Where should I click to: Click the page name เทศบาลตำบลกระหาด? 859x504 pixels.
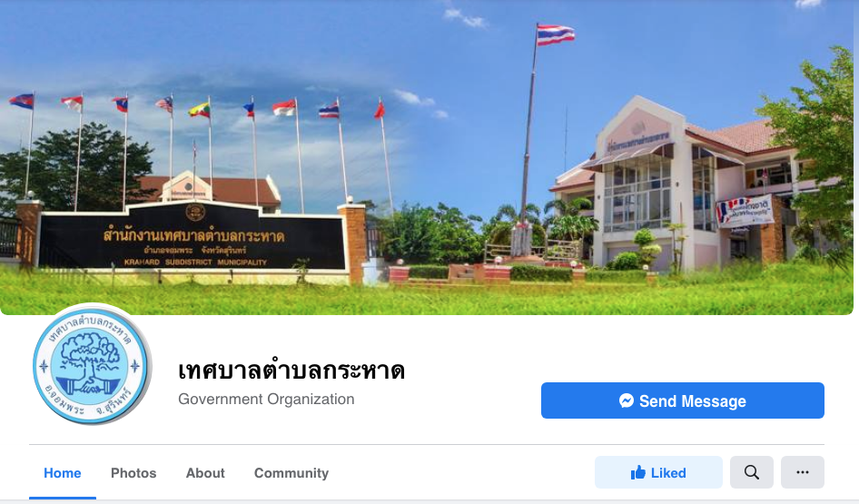tap(291, 371)
